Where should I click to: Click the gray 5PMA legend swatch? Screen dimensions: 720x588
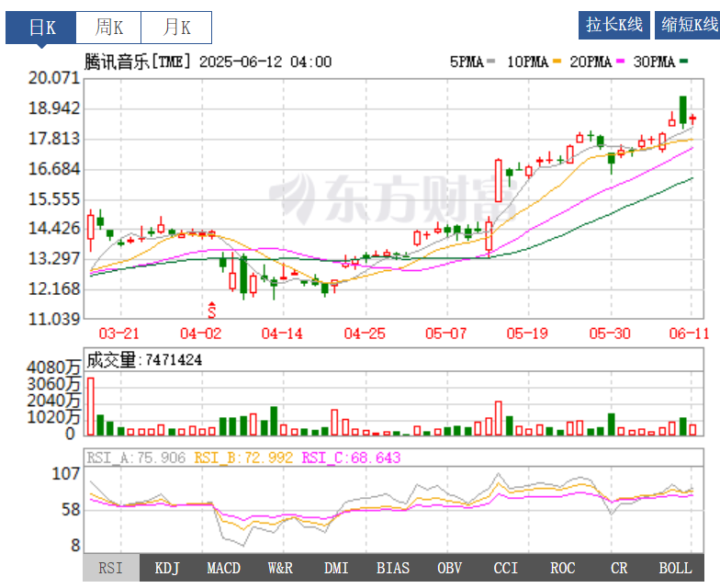click(x=490, y=61)
